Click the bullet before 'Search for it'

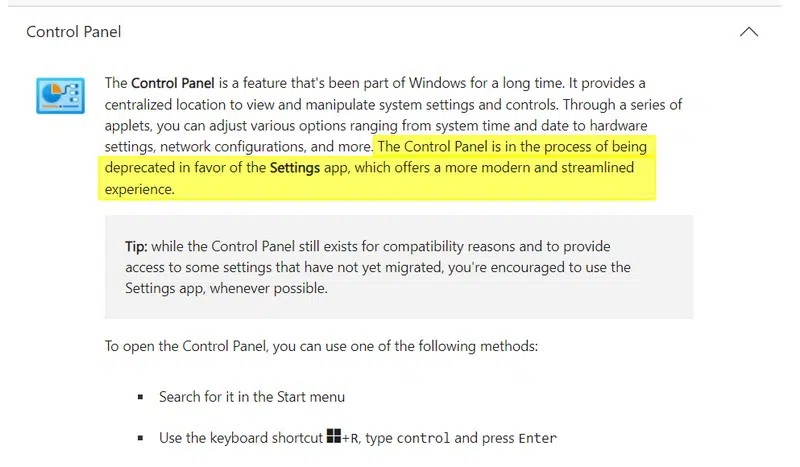[141, 398]
